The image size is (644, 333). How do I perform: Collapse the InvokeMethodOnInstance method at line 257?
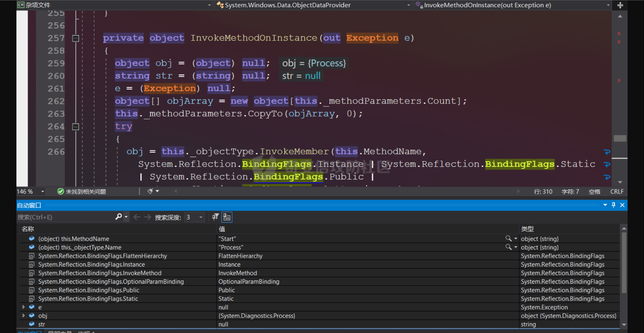click(75, 38)
